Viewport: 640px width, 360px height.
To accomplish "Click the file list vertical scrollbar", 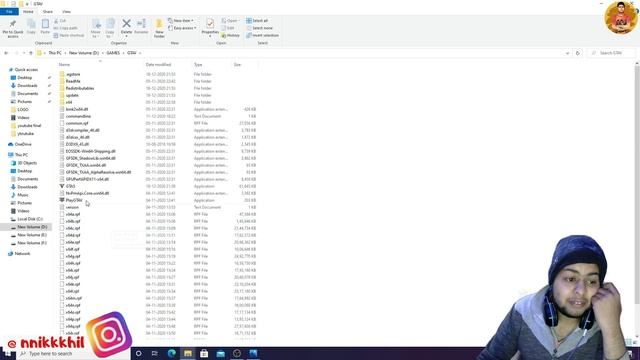I will [637, 184].
